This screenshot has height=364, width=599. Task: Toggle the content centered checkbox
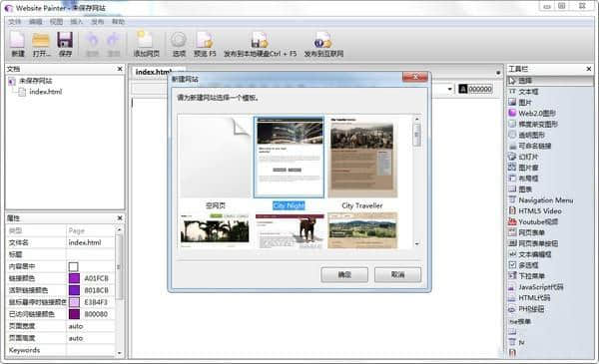73,266
